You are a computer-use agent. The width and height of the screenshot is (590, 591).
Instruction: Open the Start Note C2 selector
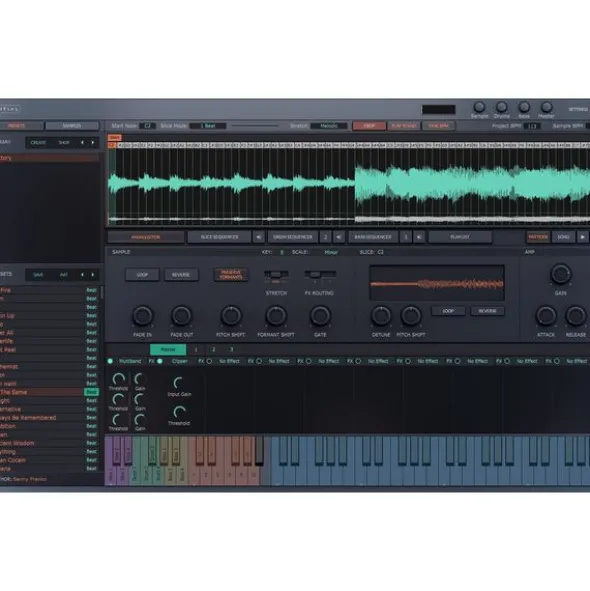click(147, 126)
